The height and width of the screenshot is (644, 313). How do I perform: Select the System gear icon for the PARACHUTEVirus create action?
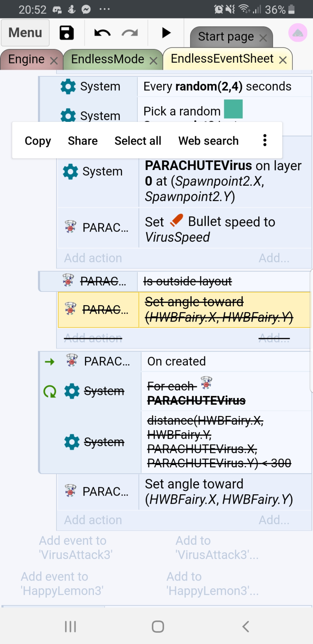70,172
